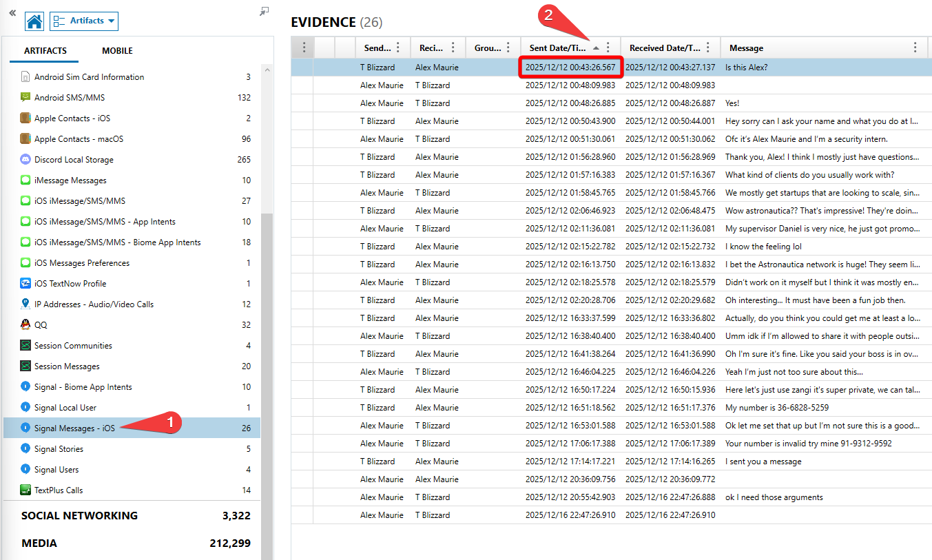
Task: Select message starting 'Thank you, Alex!'
Action: 822,157
